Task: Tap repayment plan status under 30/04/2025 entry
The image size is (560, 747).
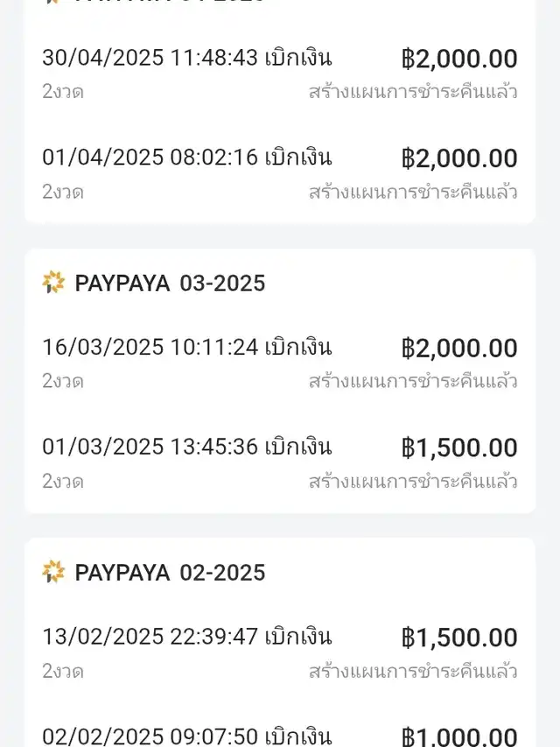Action: pos(413,91)
